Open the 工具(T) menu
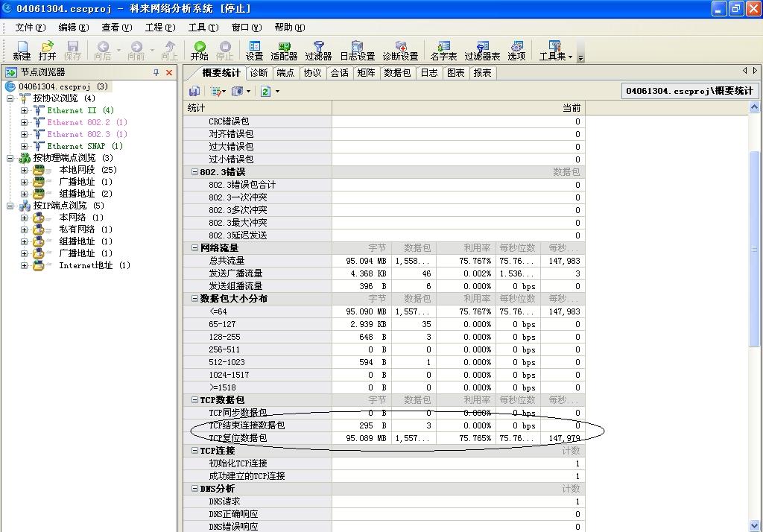 click(203, 28)
